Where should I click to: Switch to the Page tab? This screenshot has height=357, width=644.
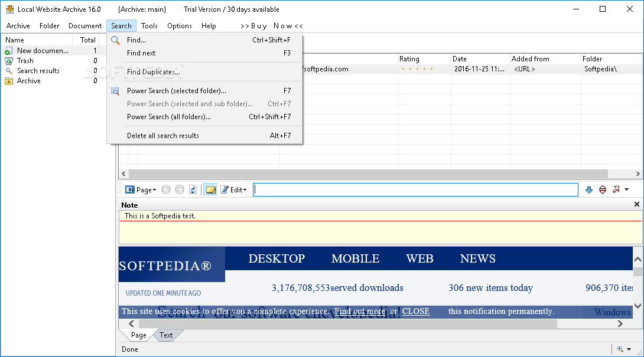click(138, 335)
